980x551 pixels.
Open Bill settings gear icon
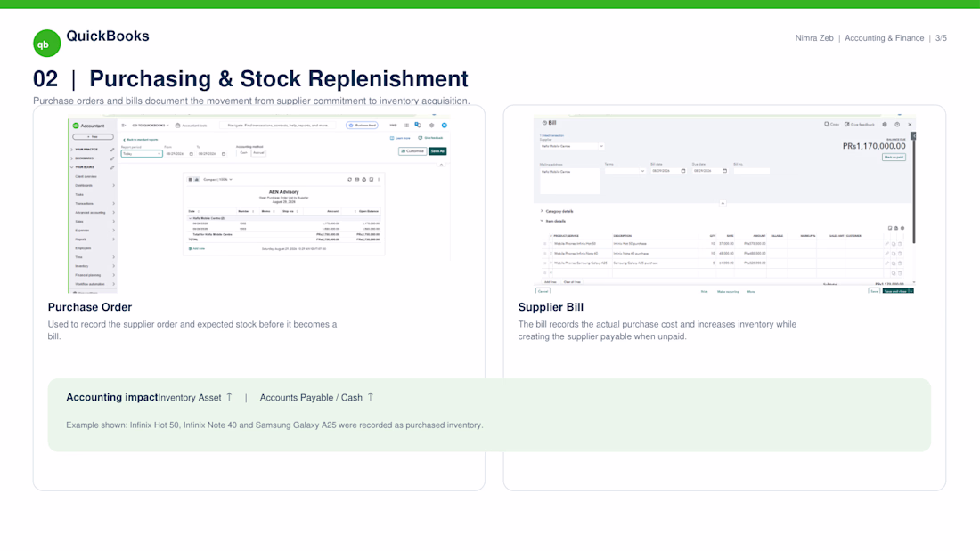885,125
